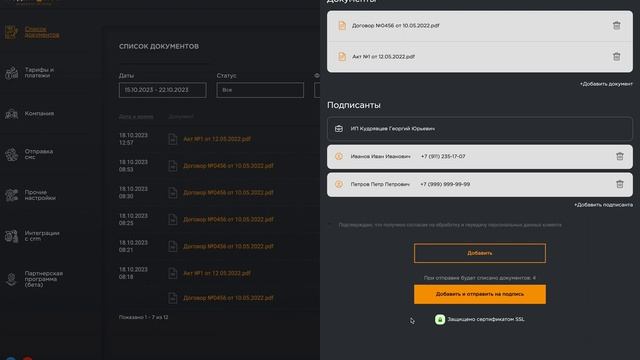This screenshot has width=640, height=360.
Task: Delete Договор №0456 от 10.05.2022.pdf via trash icon
Action: (616, 25)
